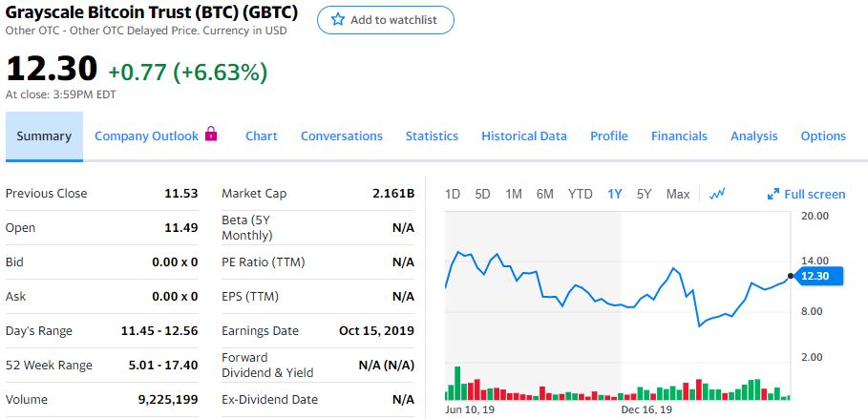Select the 6M chart range
868x419 pixels.
[x=544, y=195]
